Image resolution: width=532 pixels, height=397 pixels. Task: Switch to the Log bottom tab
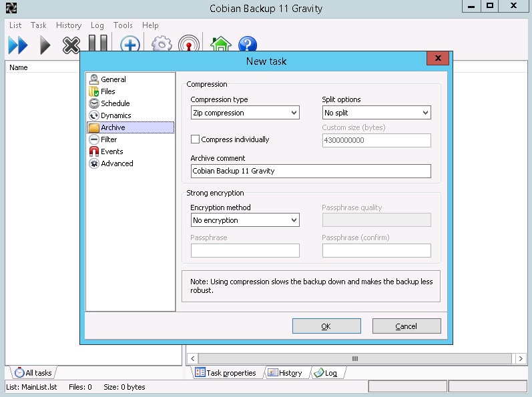tap(326, 373)
